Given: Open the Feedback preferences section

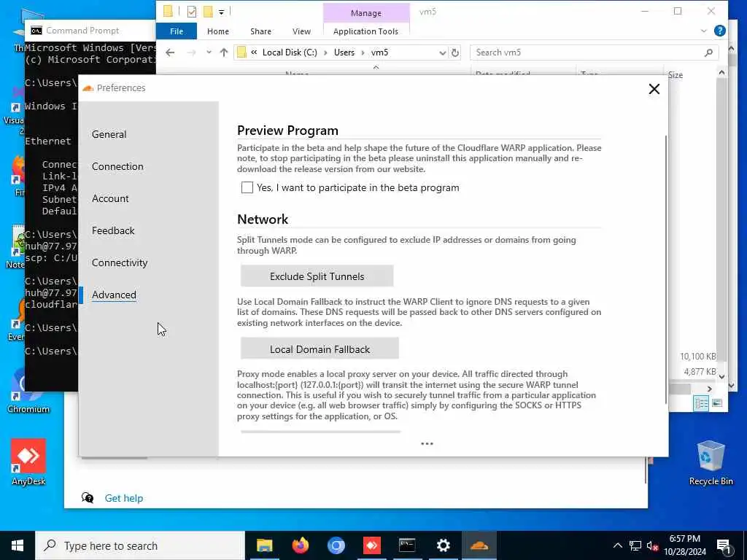Looking at the screenshot, I should [113, 230].
